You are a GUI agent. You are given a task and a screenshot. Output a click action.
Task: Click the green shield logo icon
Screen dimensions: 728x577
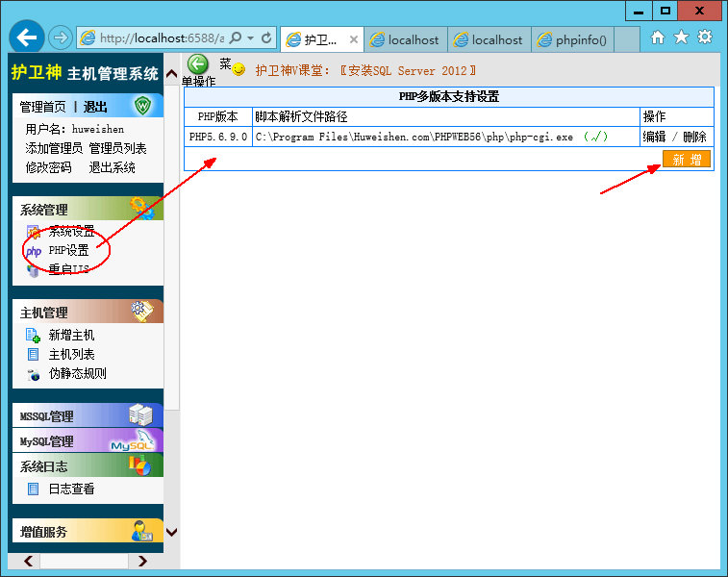tap(142, 106)
